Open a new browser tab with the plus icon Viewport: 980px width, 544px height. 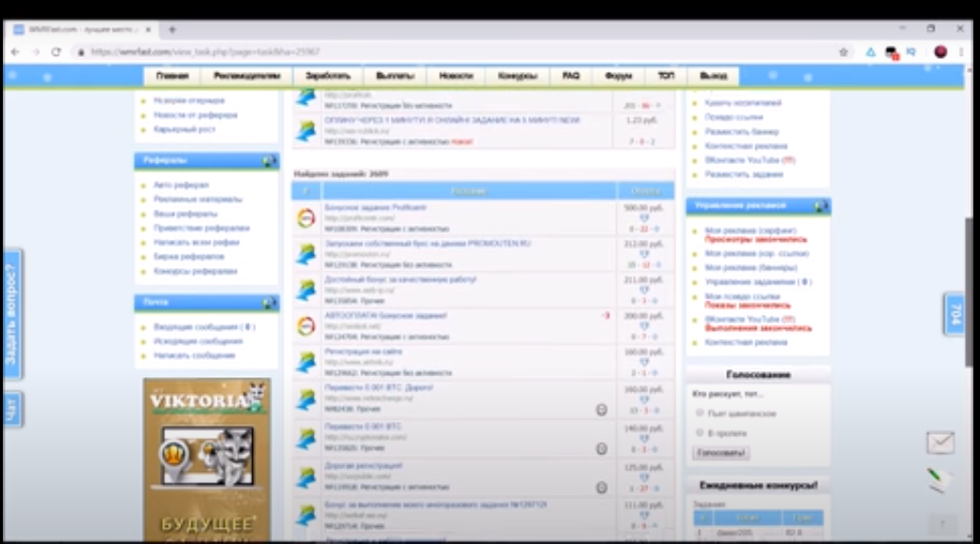point(172,29)
